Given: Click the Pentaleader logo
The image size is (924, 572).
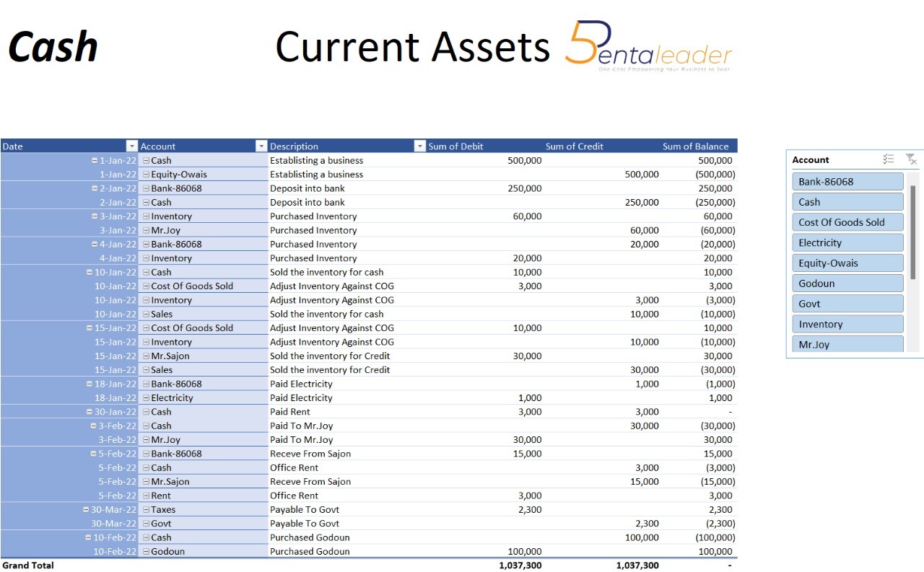Looking at the screenshot, I should [x=648, y=46].
